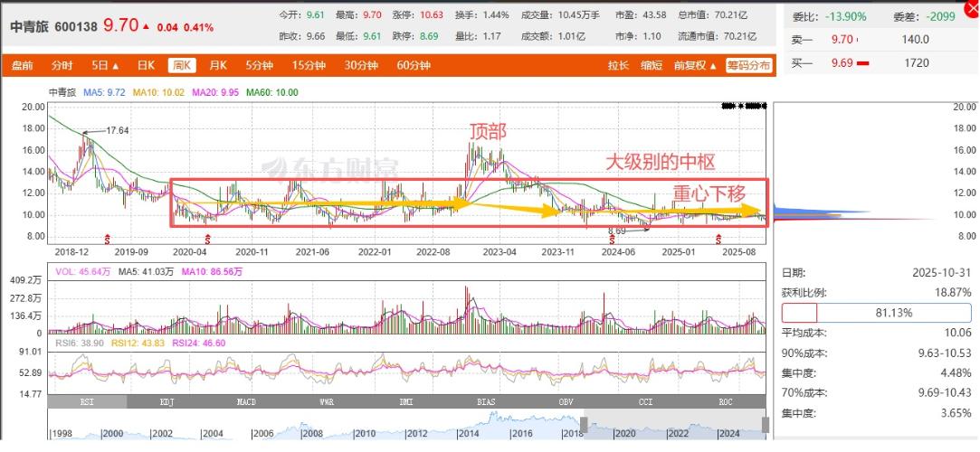Expand the 5日 multi-day dropdown
This screenshot has width=980, height=452.
click(105, 66)
